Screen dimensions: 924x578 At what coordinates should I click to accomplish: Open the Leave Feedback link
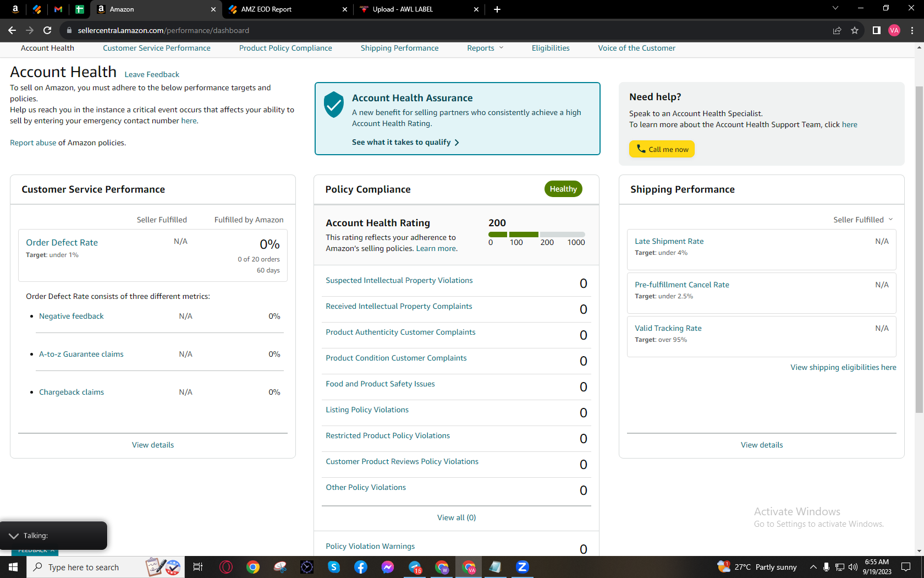coord(152,75)
